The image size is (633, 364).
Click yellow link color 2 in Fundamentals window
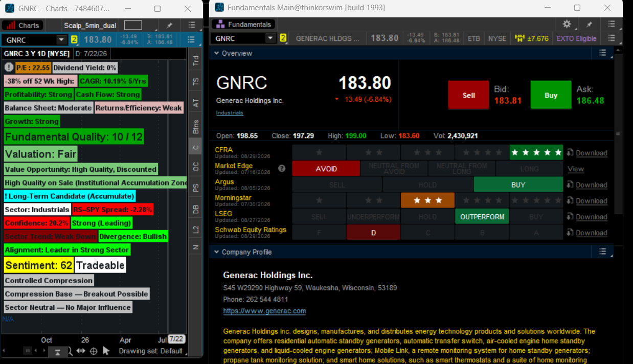point(283,38)
